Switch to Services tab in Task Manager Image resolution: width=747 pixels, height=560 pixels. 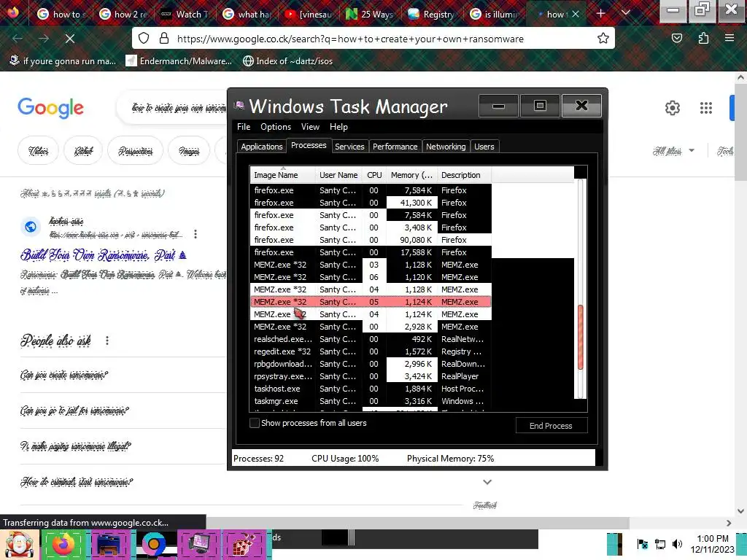coord(349,147)
